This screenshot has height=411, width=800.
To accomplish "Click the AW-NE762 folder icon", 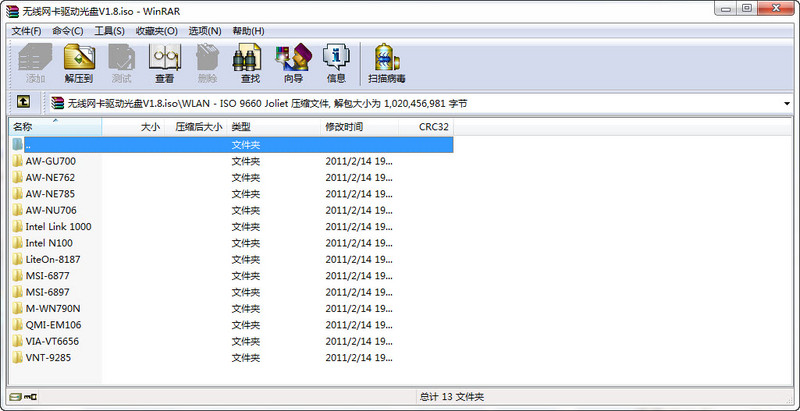I will click(x=18, y=177).
